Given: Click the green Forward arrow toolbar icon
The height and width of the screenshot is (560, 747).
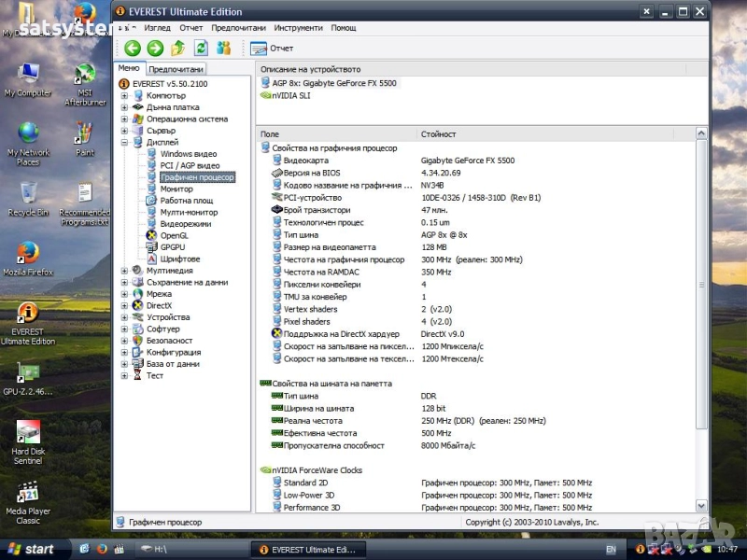Looking at the screenshot, I should click(155, 48).
